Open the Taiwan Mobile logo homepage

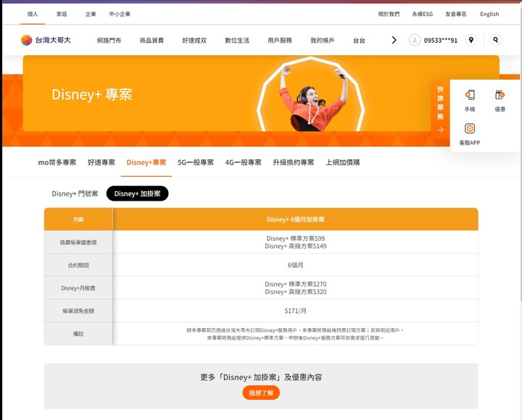[46, 41]
